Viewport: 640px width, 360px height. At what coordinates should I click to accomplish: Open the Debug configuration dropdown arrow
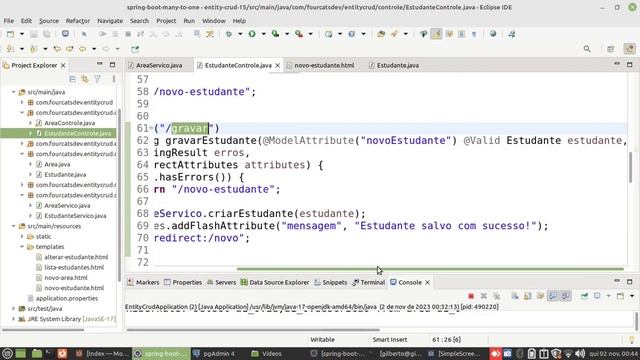pos(240,34)
